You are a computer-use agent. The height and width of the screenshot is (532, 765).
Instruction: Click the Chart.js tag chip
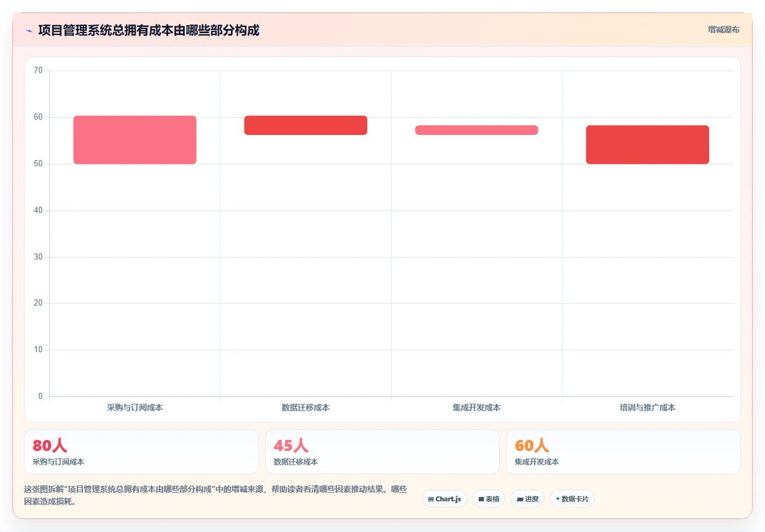(445, 499)
